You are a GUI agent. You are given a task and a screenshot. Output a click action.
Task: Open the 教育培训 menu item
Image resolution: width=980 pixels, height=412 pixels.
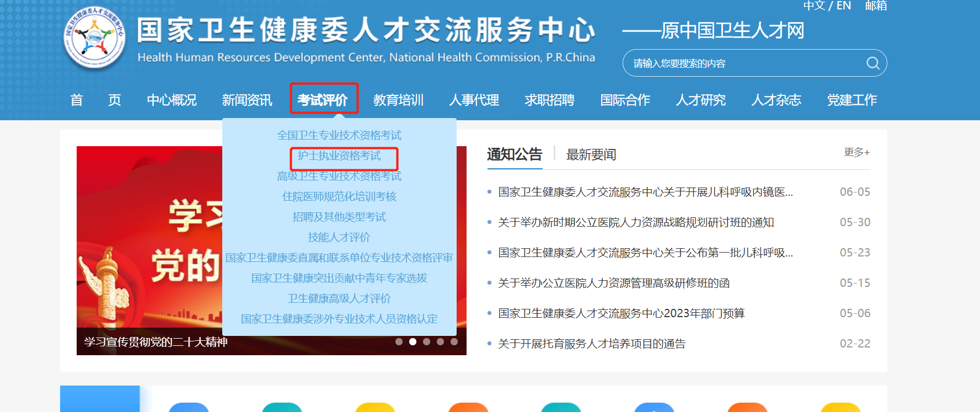tap(398, 100)
